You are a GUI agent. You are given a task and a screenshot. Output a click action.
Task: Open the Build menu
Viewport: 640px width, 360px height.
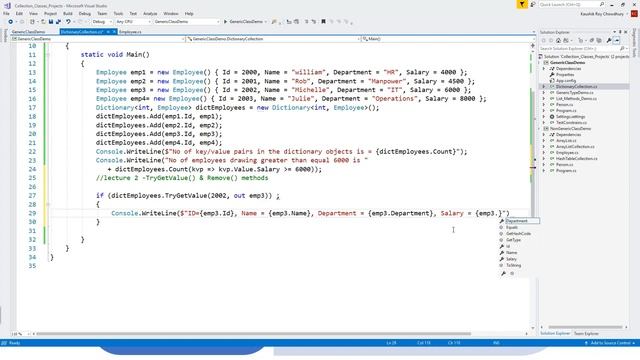pos(68,13)
